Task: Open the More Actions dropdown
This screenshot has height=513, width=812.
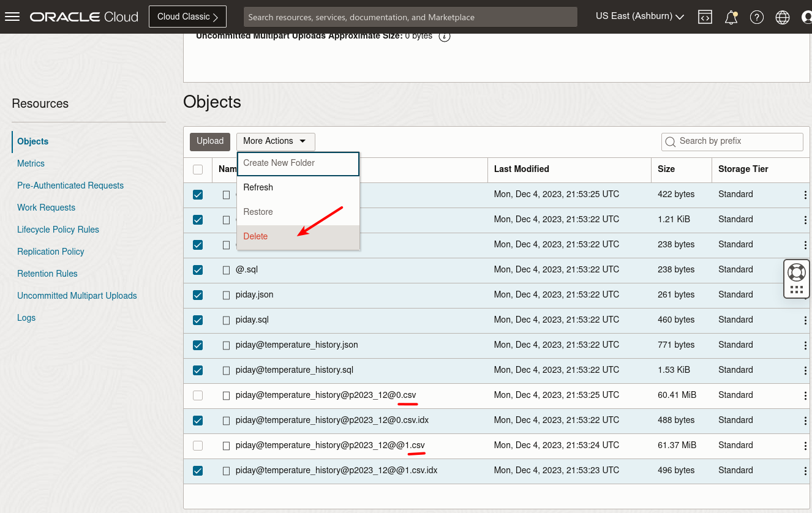Action: pos(276,141)
